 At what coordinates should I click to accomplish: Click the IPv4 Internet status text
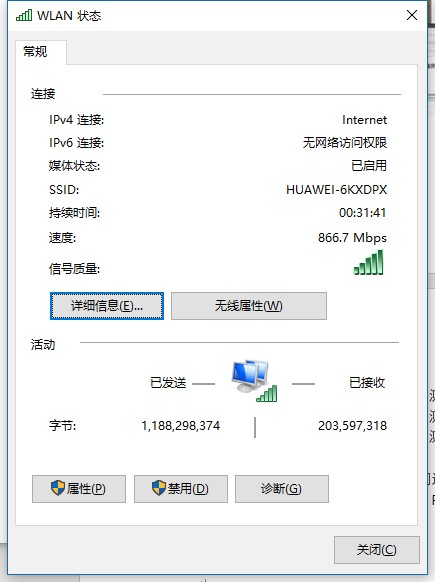point(364,120)
